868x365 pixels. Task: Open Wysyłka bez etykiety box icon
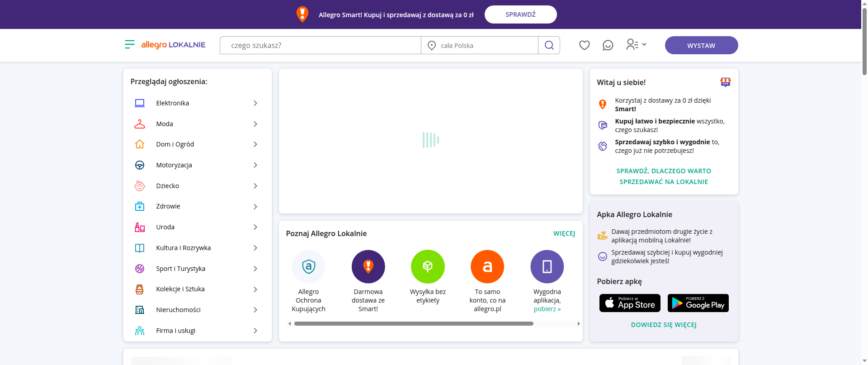428,267
